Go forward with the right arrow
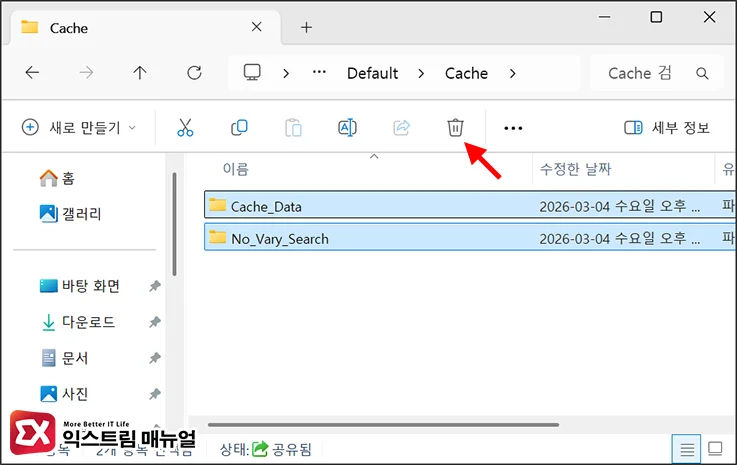737x465 pixels. (86, 72)
